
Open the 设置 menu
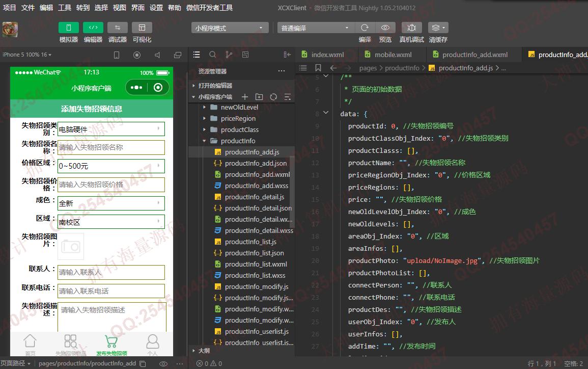click(156, 8)
